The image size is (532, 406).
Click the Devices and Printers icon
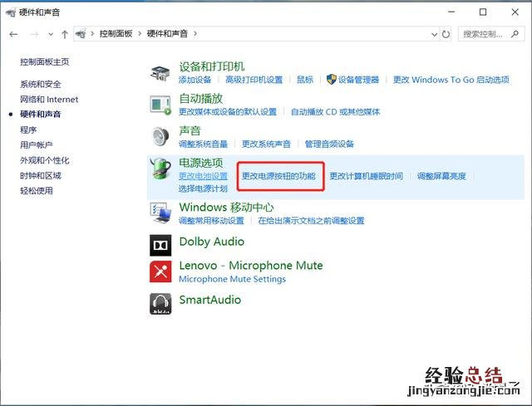coord(160,72)
